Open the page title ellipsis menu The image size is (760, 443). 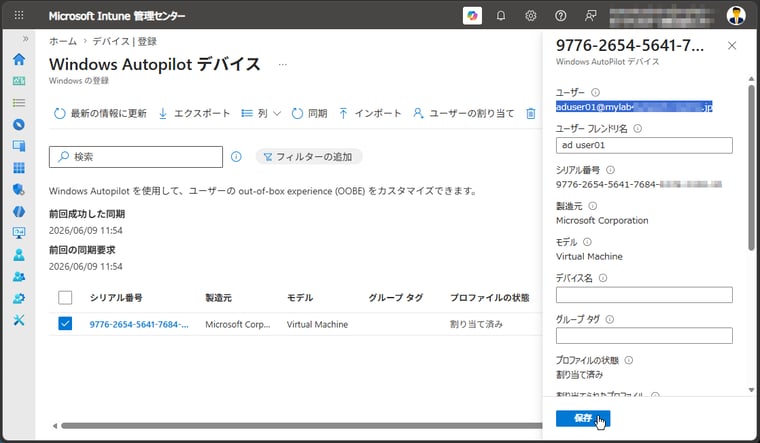283,64
